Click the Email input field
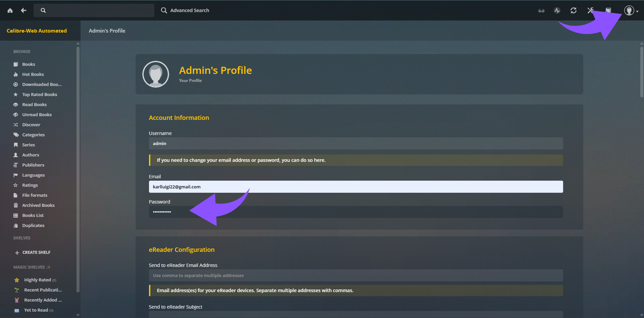The width and height of the screenshot is (644, 318). 356,187
